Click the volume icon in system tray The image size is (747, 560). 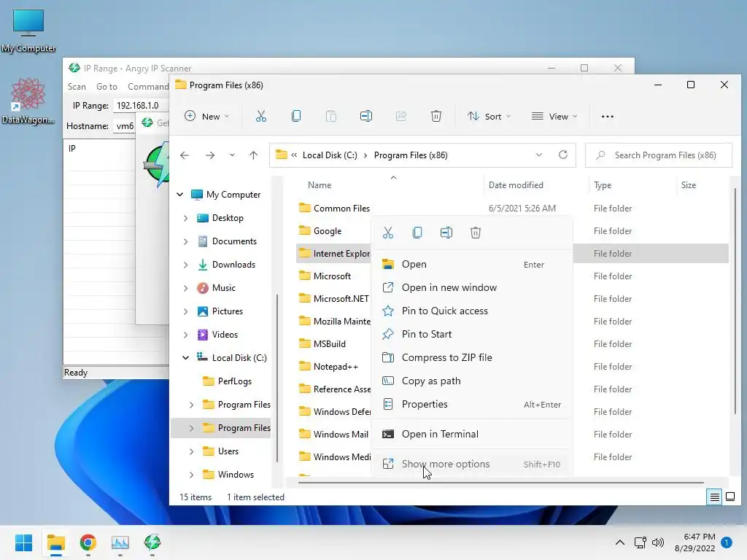pyautogui.click(x=658, y=542)
